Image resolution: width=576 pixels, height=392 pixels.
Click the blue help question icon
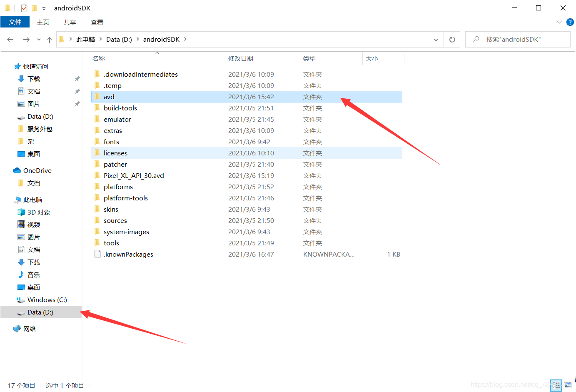pos(570,22)
